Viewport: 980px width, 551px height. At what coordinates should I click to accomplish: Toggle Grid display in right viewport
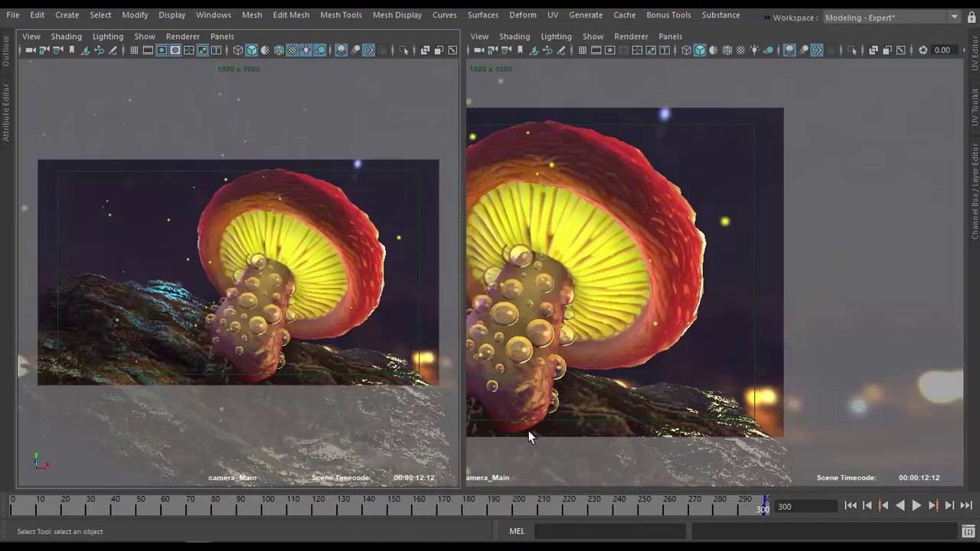tap(582, 50)
